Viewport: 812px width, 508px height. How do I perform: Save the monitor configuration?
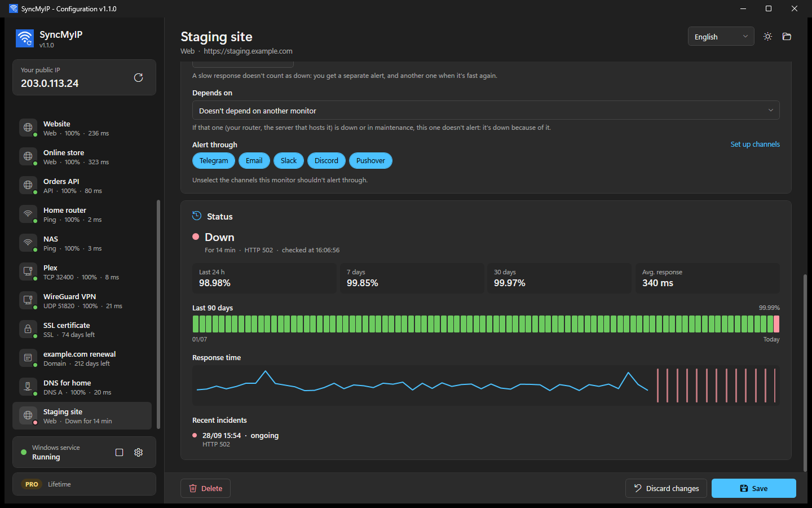pyautogui.click(x=754, y=488)
